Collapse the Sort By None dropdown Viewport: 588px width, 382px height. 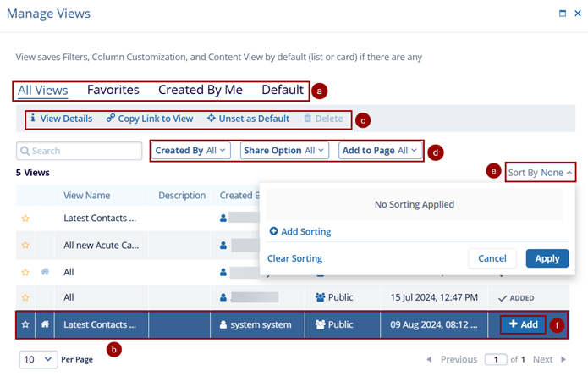pyautogui.click(x=541, y=172)
